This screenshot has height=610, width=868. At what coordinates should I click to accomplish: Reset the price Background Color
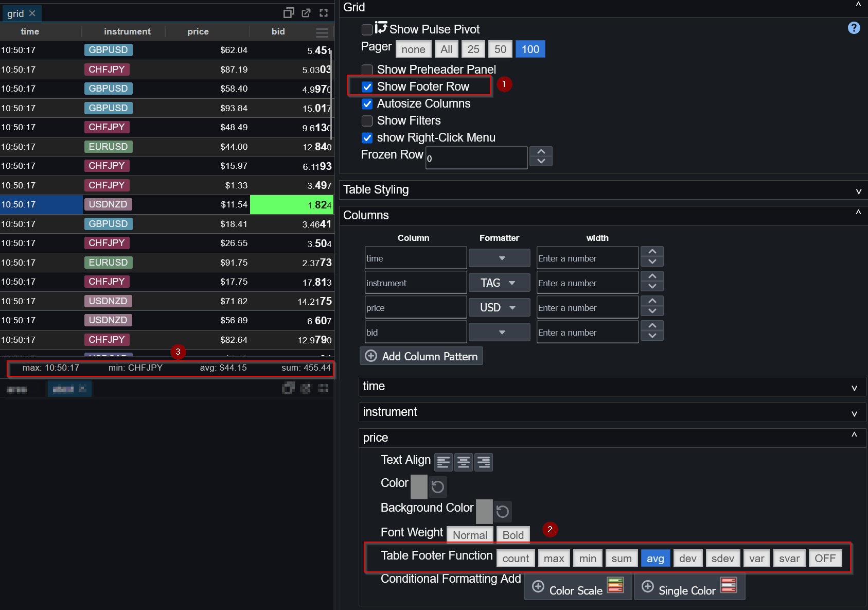point(503,511)
